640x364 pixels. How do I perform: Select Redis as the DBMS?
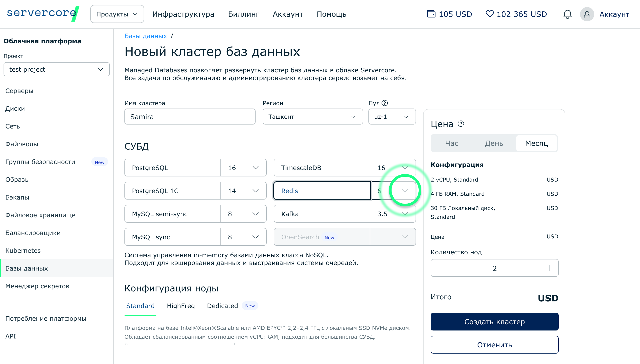(x=322, y=190)
